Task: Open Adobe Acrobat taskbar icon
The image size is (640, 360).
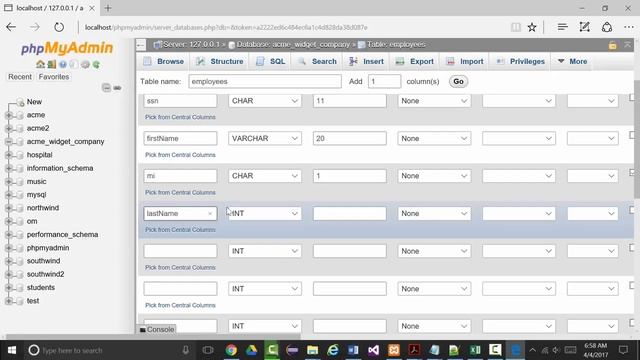Action: pyautogui.click(x=414, y=350)
